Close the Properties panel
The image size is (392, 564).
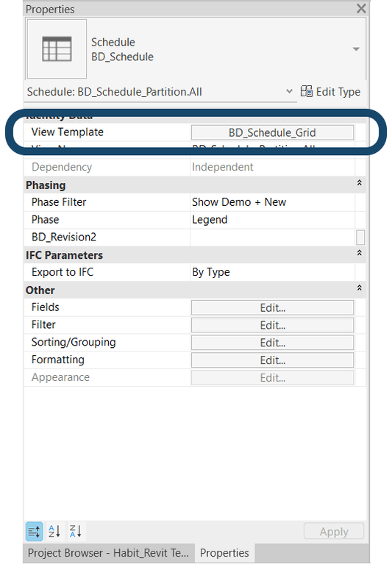tap(361, 9)
